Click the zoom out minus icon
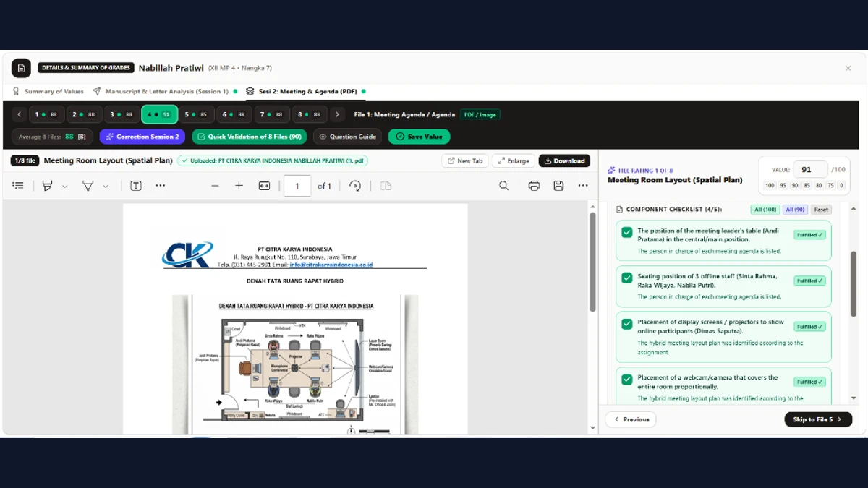The width and height of the screenshot is (868, 488). click(x=215, y=186)
